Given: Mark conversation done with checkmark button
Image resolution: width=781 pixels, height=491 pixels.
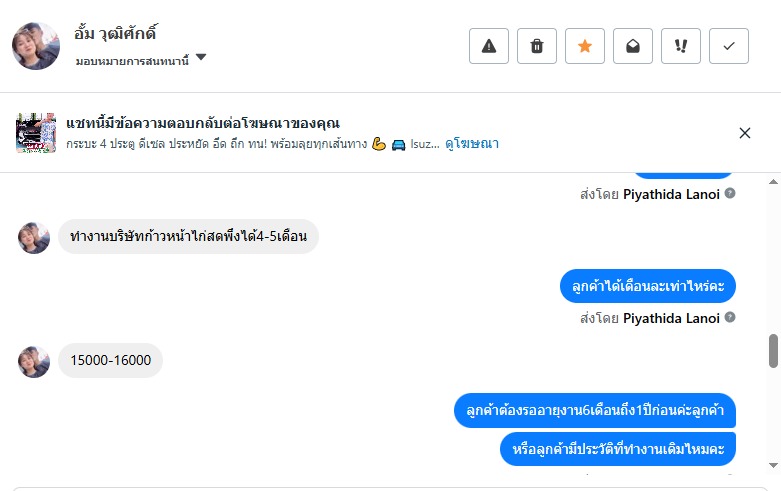Looking at the screenshot, I should pos(729,46).
